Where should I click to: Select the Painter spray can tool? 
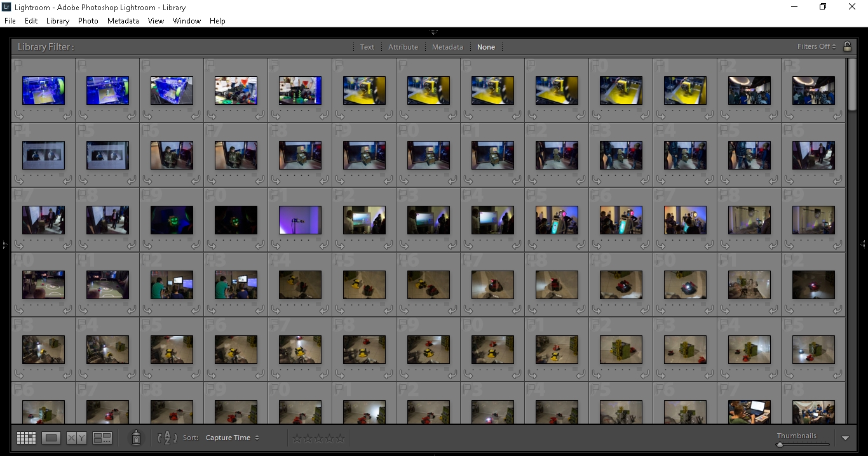pyautogui.click(x=136, y=437)
